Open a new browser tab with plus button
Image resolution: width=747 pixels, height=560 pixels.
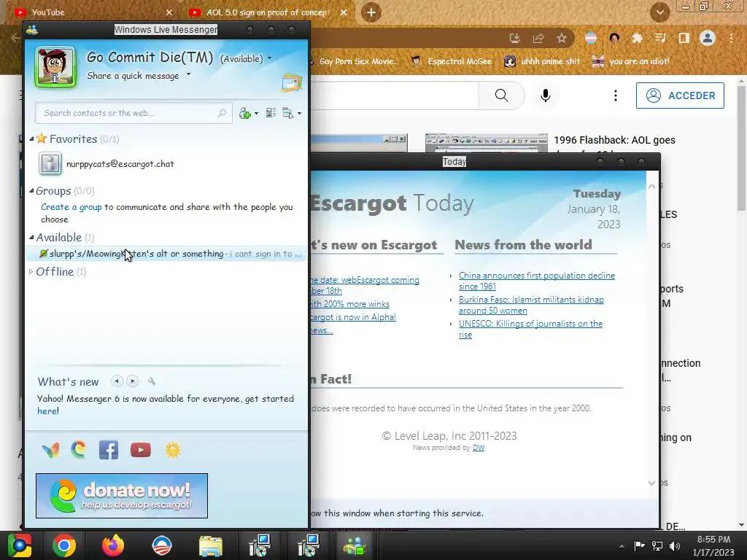click(371, 12)
